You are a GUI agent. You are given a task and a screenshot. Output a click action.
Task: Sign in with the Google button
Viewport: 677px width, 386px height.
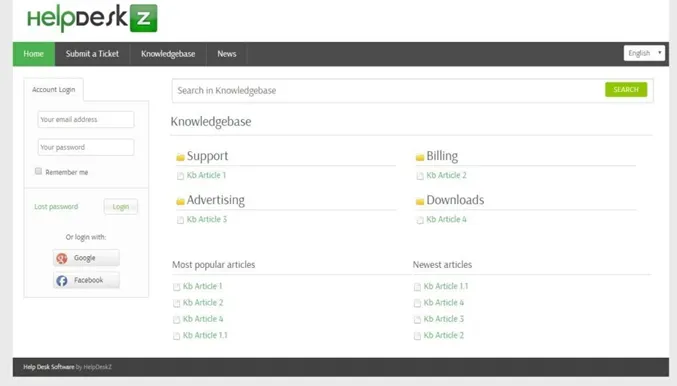point(86,258)
